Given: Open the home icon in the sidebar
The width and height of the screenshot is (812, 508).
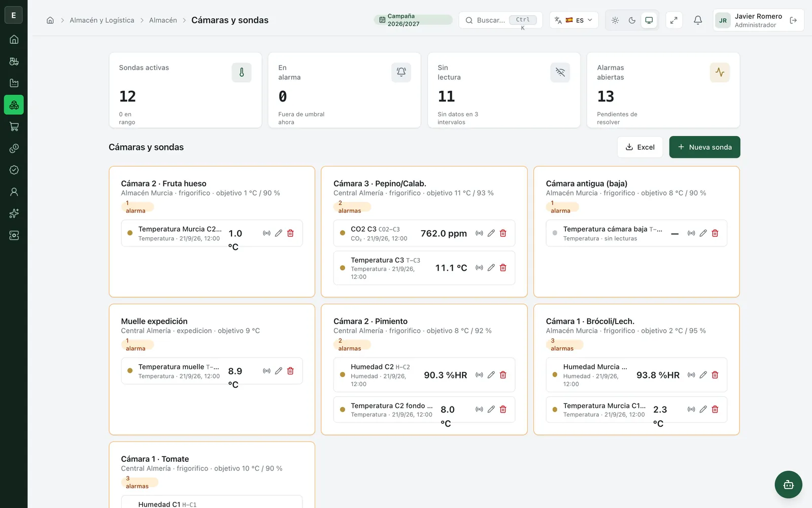Looking at the screenshot, I should (x=14, y=40).
